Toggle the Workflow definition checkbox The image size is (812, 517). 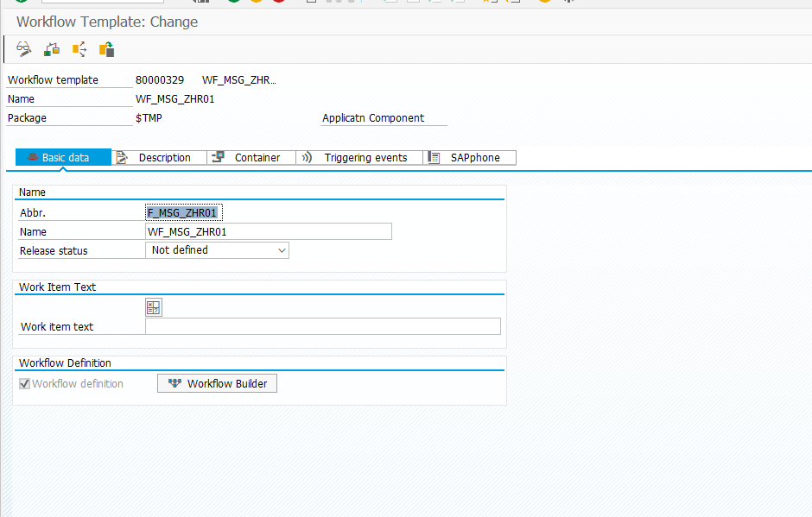tap(25, 384)
